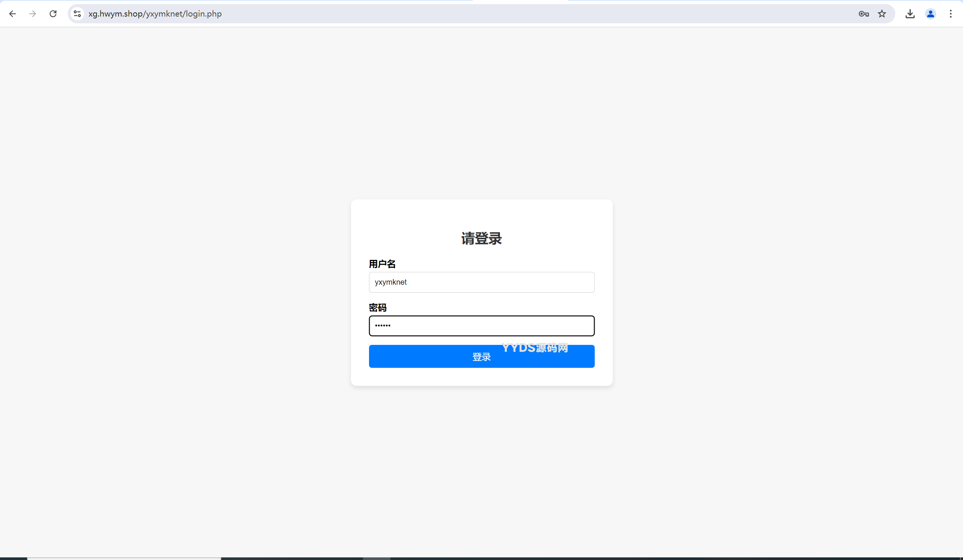Click the 请登录 heading

tap(481, 238)
